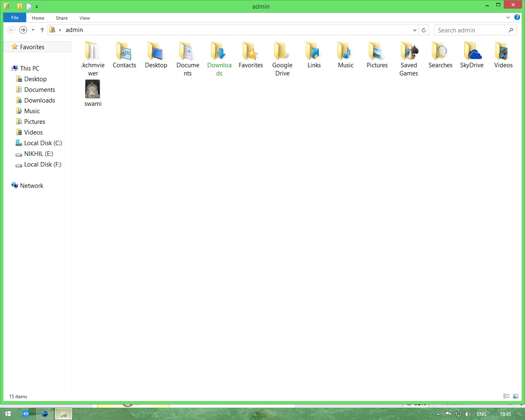525x420 pixels.
Task: Show hidden tray icons with the arrow
Action: [438, 414]
